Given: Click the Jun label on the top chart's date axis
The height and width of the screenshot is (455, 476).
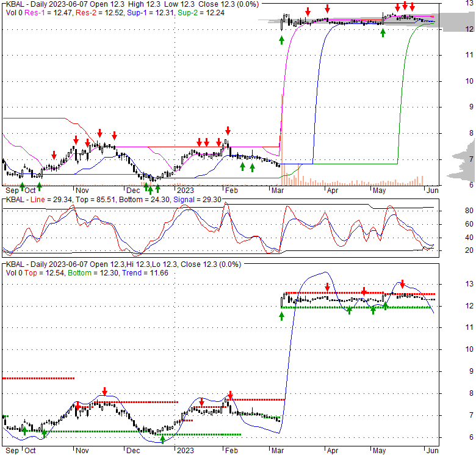Looking at the screenshot, I should (x=432, y=191).
